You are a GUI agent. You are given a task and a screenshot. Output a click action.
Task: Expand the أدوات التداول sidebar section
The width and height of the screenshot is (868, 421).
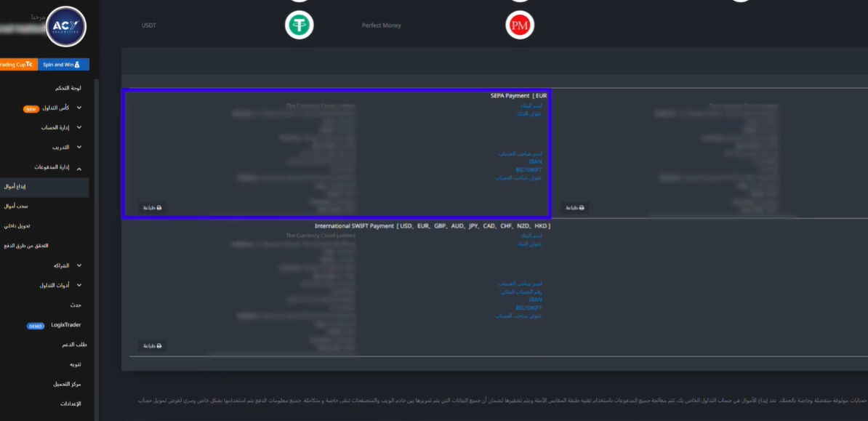[x=79, y=285]
